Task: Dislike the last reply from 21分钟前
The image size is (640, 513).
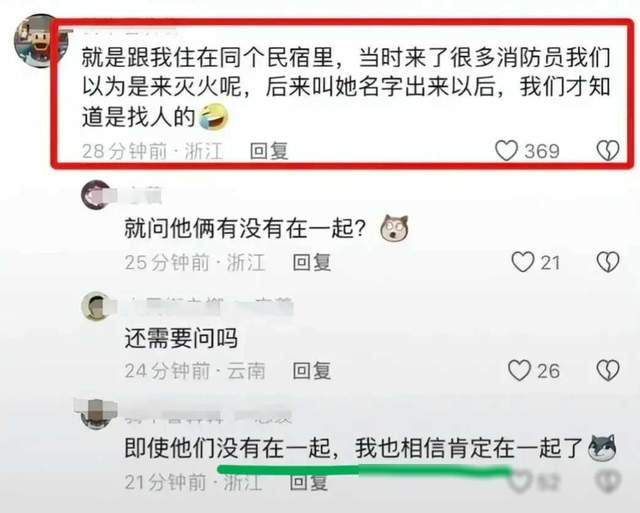Action: coord(607,481)
